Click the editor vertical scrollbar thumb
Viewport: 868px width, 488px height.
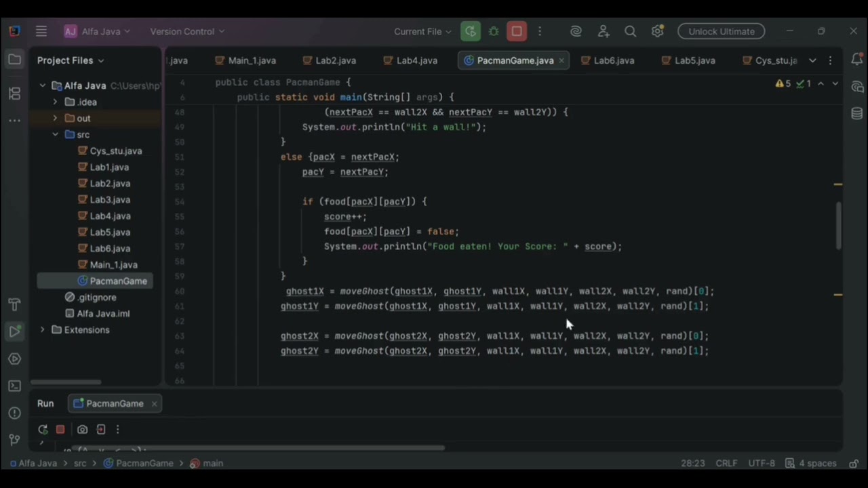coord(838,226)
